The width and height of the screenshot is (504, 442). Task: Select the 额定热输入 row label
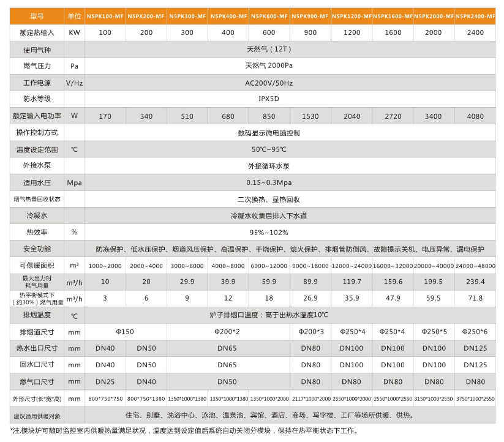(33, 32)
